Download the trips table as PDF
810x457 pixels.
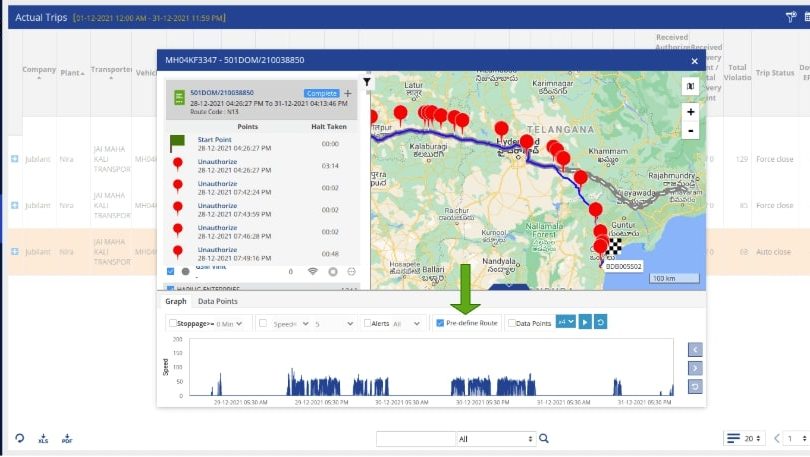(67, 439)
